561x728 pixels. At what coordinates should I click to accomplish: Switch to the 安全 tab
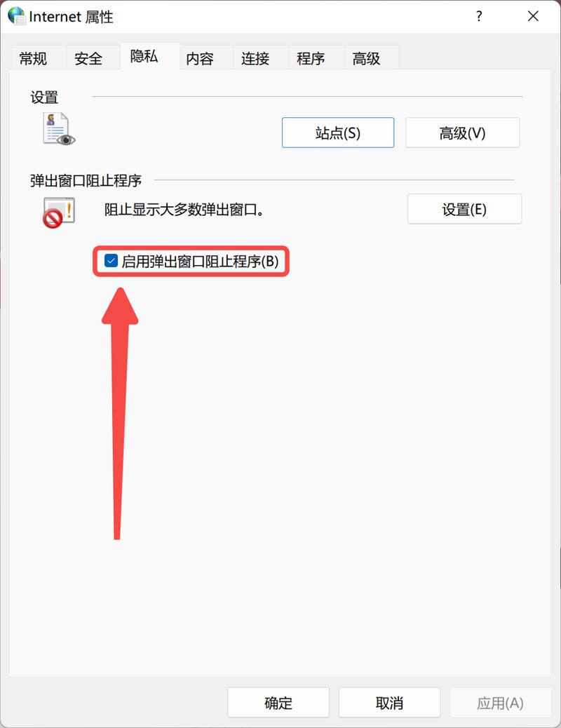tap(88, 58)
